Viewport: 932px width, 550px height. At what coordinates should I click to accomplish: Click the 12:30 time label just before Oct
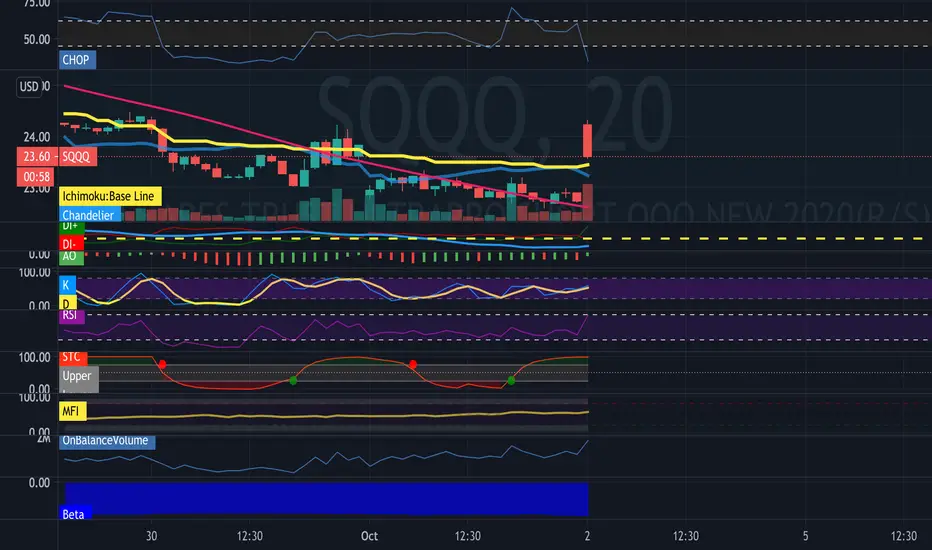(250, 536)
